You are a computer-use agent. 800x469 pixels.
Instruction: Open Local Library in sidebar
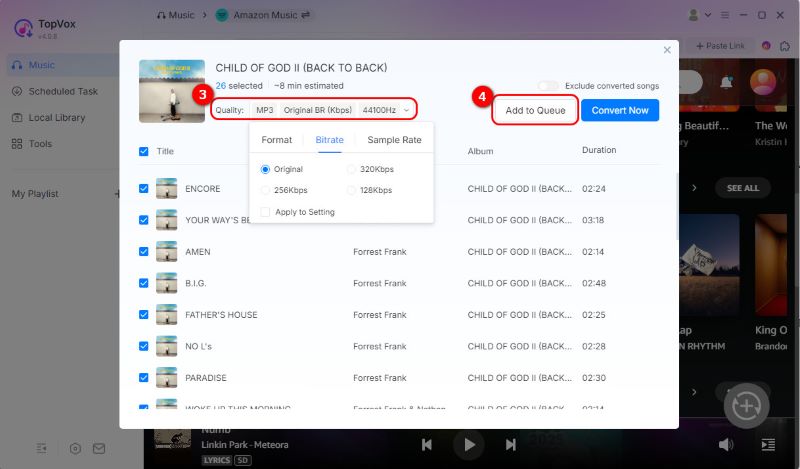coord(48,118)
